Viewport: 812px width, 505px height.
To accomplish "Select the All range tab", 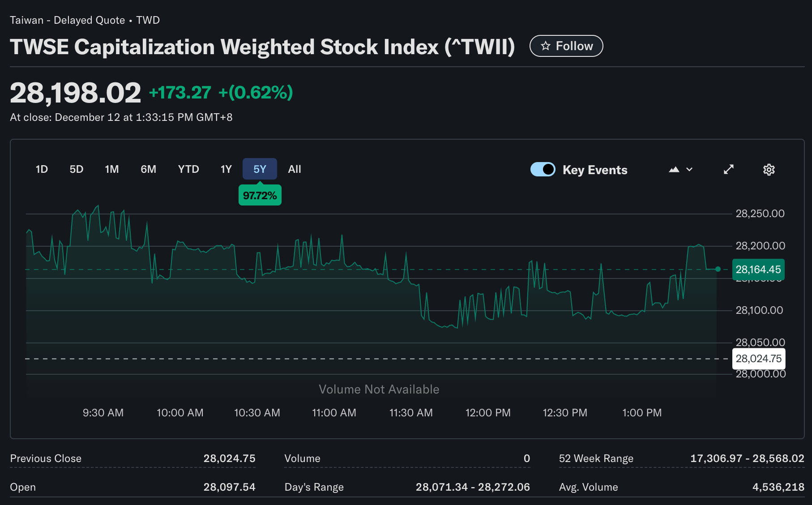I will coord(295,169).
